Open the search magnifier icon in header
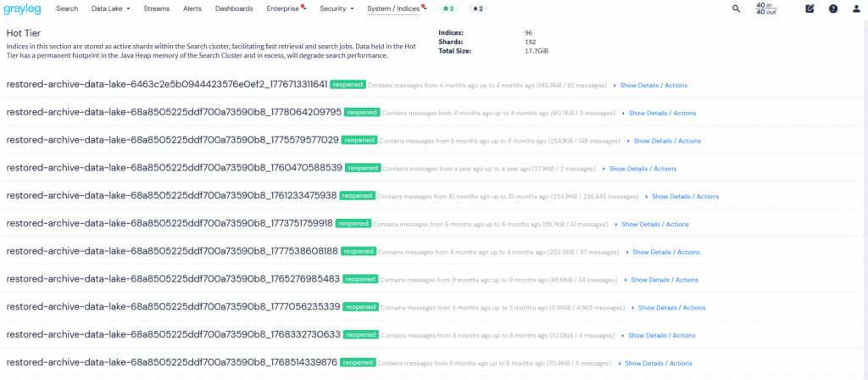The height and width of the screenshot is (380, 868). click(x=736, y=8)
